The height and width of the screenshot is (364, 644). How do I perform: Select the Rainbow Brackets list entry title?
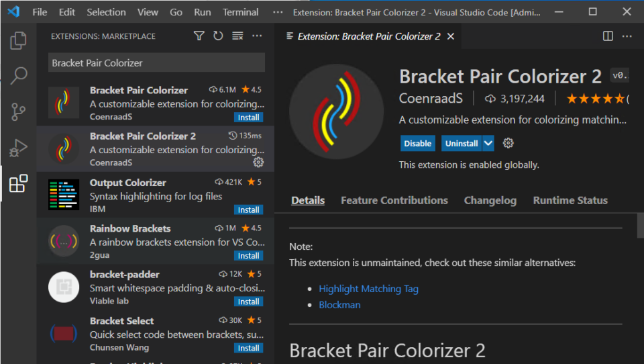pyautogui.click(x=130, y=228)
